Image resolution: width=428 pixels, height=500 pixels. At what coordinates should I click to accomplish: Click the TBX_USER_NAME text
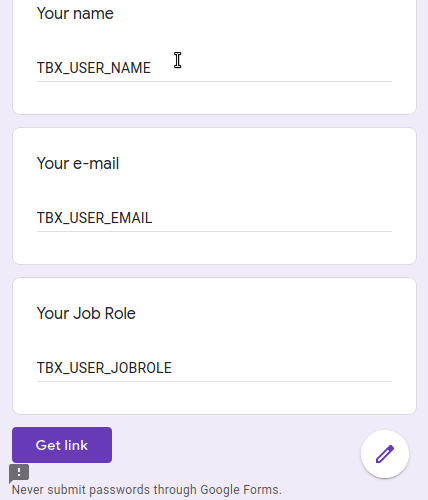[x=94, y=68]
